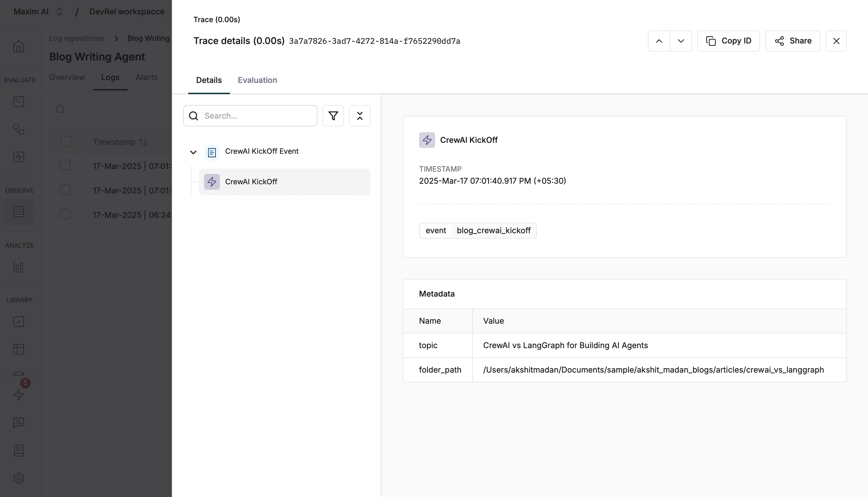Click the CrewAI vs LangGraph topic value

(x=565, y=345)
